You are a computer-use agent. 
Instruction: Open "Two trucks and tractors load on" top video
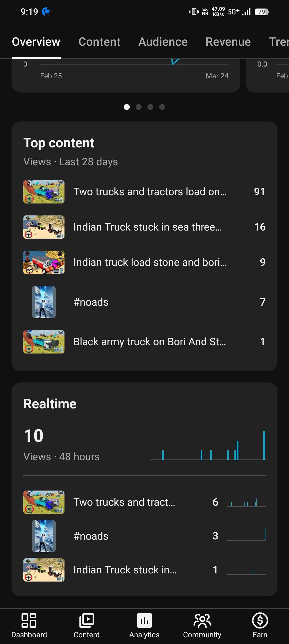click(x=150, y=192)
